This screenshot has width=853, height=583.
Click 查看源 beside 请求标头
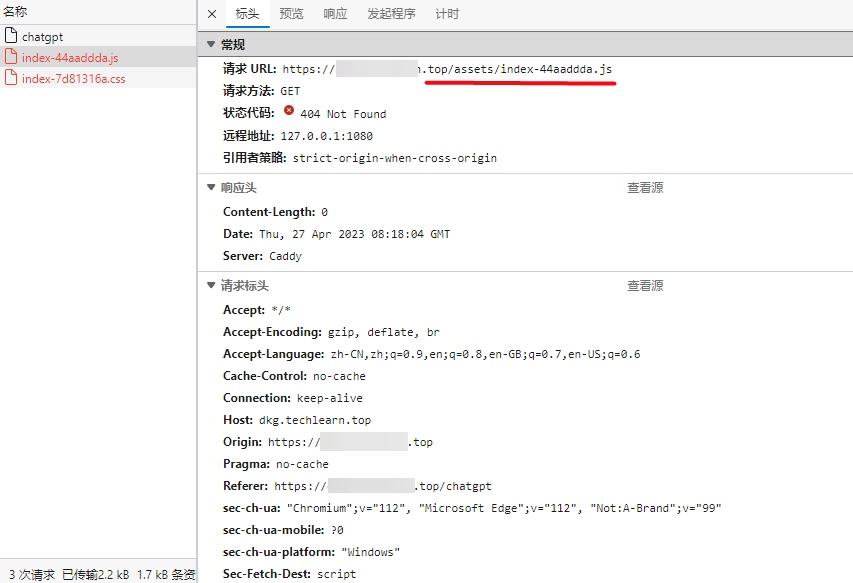pyautogui.click(x=645, y=286)
